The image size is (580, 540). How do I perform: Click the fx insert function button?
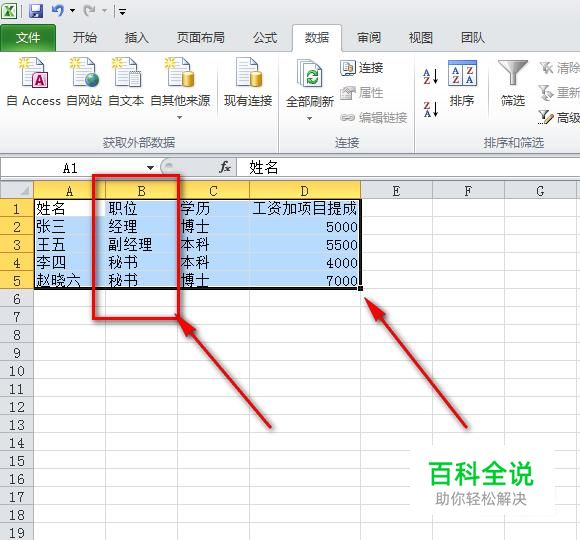coord(225,167)
